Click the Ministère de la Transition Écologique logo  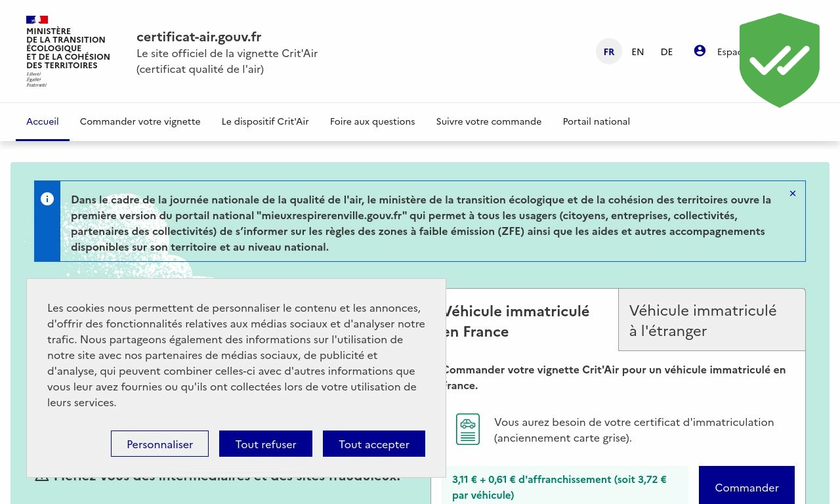click(x=68, y=51)
